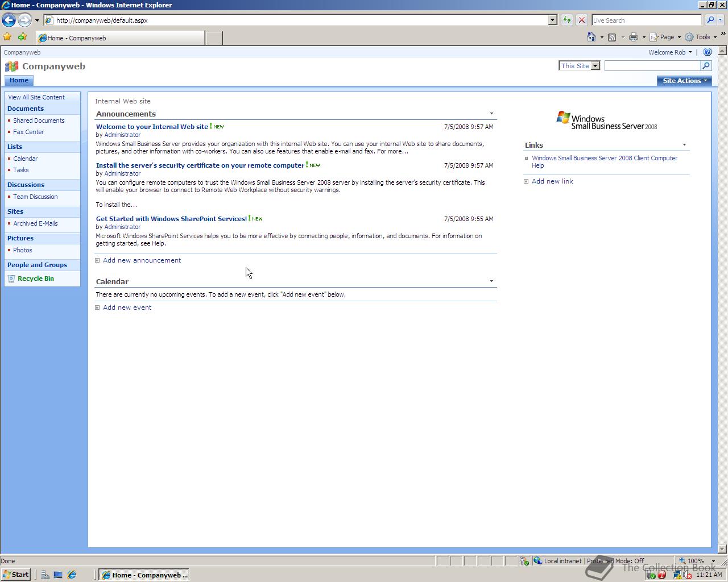Open Welcome to your Internal Web site announcement
This screenshot has width=728, height=582.
[x=152, y=127]
